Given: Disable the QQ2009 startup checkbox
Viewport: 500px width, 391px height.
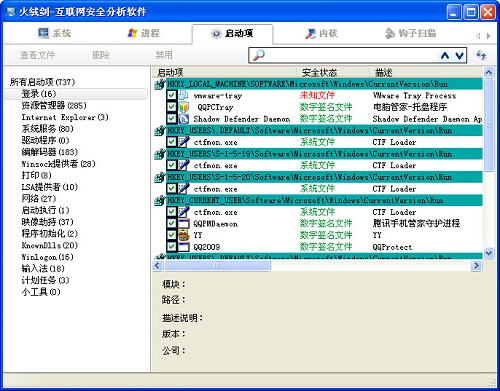Looking at the screenshot, I should (171, 247).
